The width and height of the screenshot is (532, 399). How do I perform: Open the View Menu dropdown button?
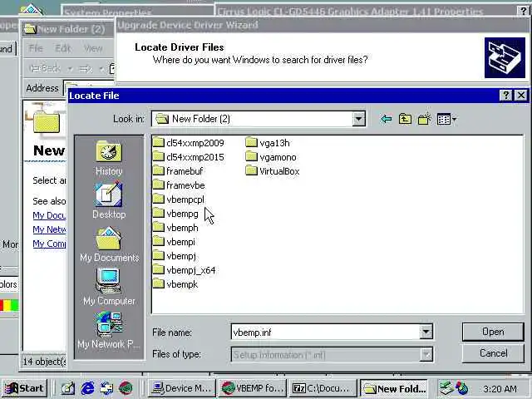(446, 119)
